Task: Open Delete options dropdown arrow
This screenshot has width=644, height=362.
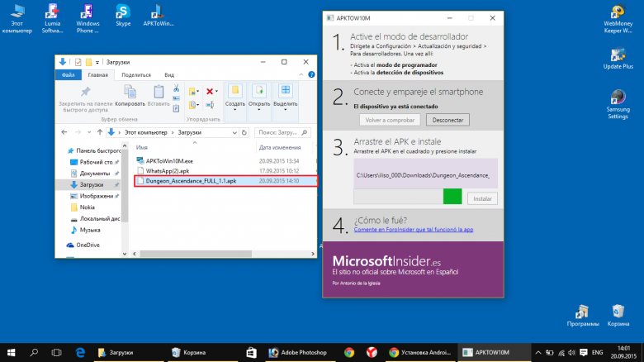Action: pos(216,91)
